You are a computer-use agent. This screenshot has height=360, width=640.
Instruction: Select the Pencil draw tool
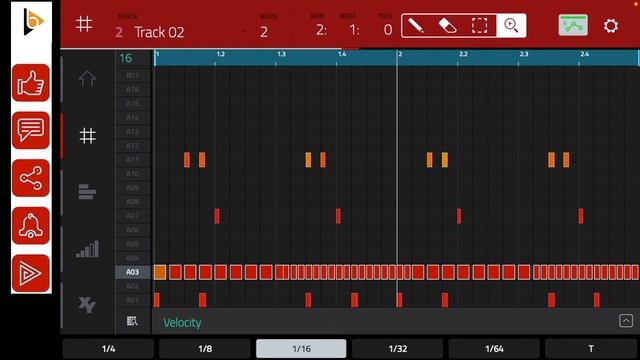pyautogui.click(x=416, y=26)
